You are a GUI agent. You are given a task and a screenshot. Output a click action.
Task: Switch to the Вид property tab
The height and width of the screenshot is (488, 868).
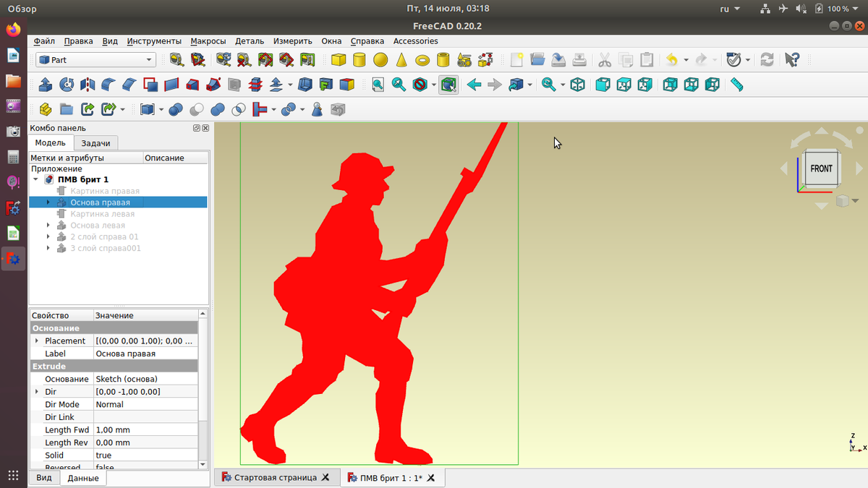coord(44,478)
